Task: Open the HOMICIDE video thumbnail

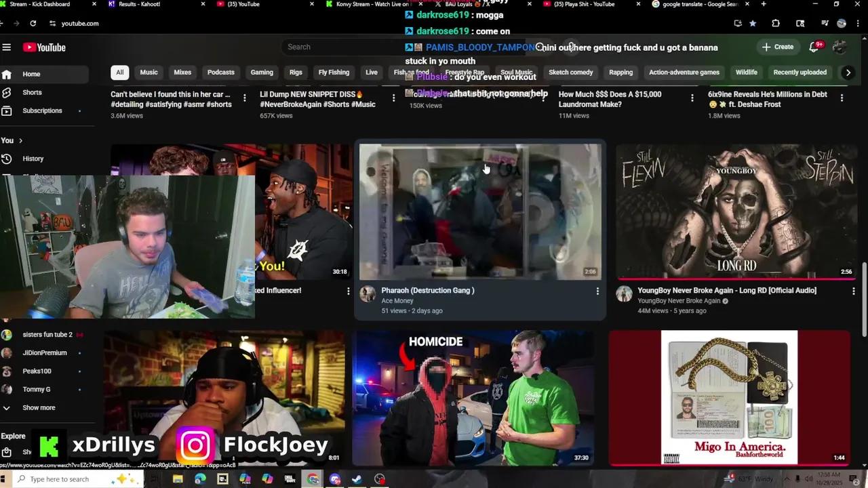Action: (x=473, y=398)
